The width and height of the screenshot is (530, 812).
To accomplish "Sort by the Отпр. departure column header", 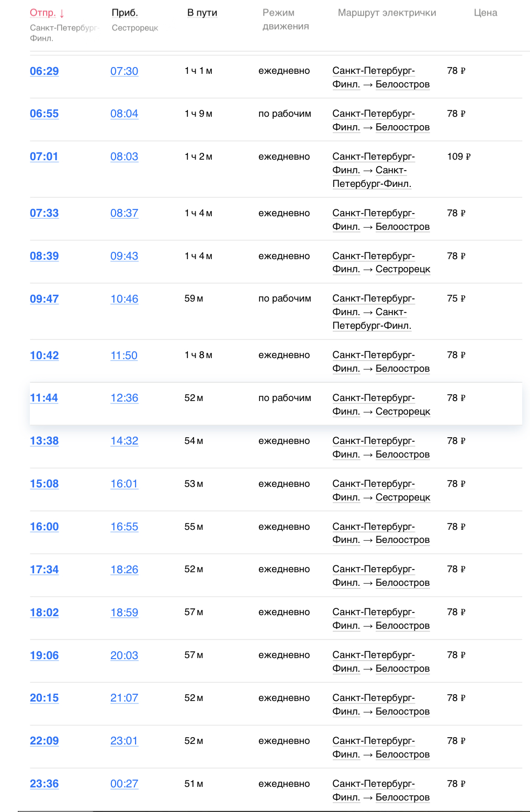I will click(43, 13).
